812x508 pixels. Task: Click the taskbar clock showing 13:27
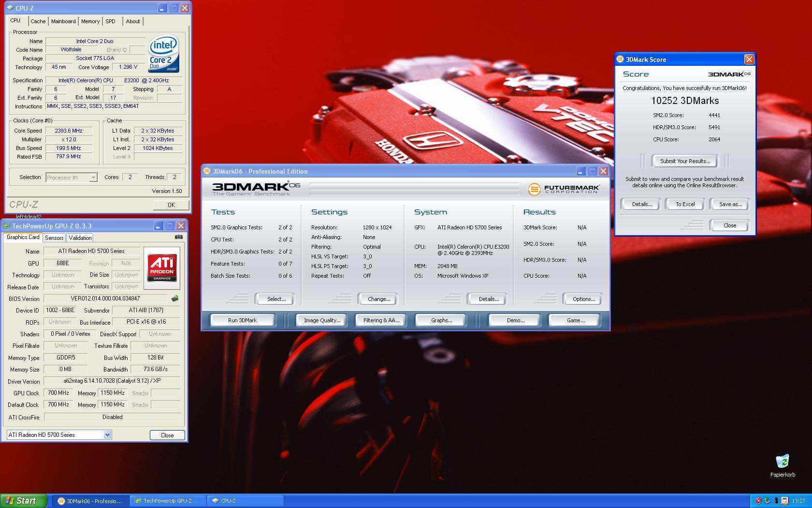(x=798, y=501)
